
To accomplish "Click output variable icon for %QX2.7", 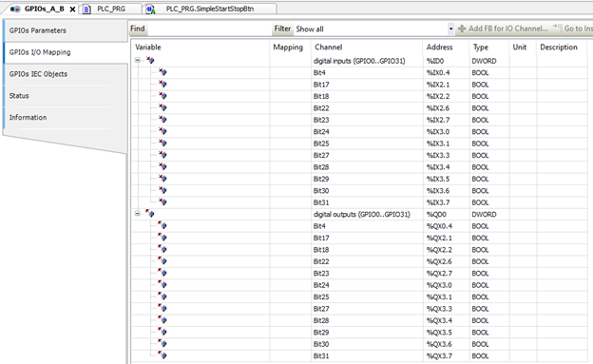I will pos(163,273).
